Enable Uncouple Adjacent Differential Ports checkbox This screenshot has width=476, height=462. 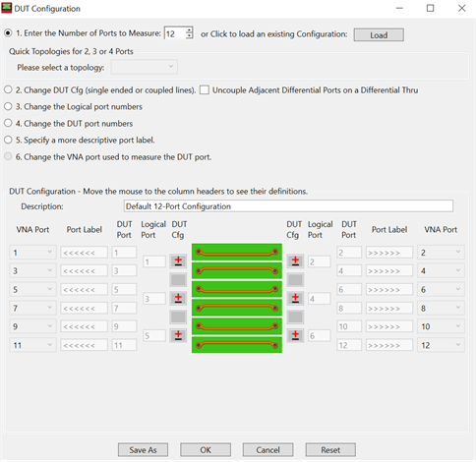pos(205,89)
